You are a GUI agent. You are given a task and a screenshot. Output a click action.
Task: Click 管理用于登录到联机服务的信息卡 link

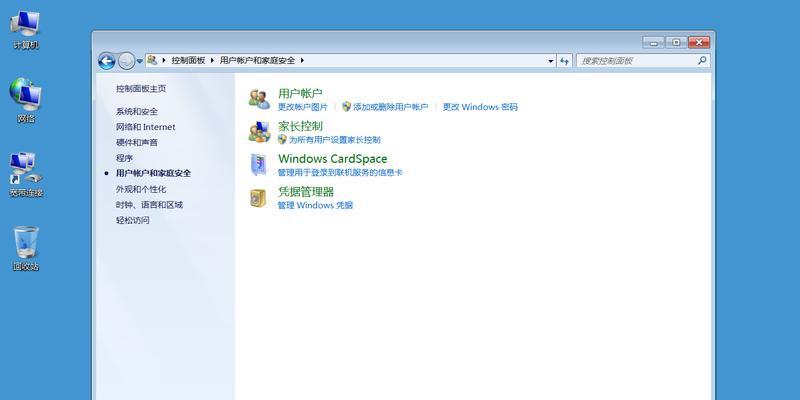point(340,172)
